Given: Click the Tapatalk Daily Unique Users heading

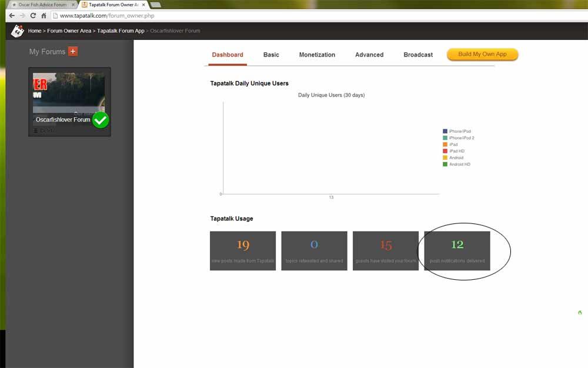Looking at the screenshot, I should (x=249, y=83).
